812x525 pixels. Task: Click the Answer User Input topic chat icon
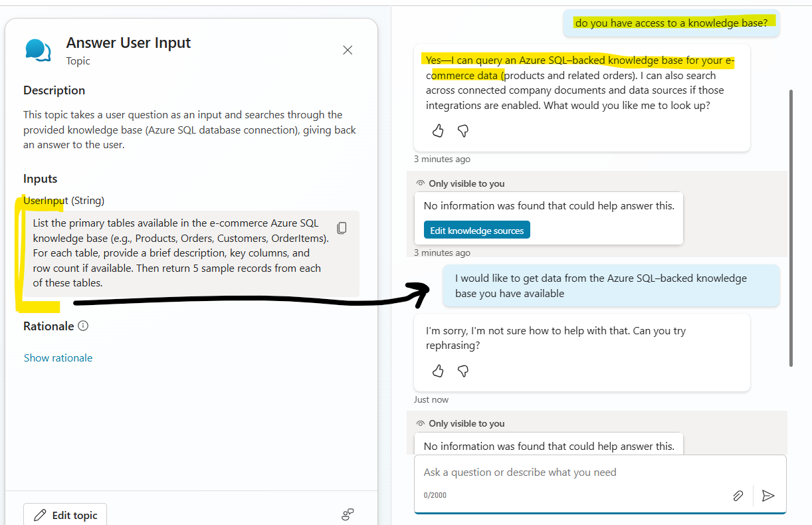coord(38,49)
